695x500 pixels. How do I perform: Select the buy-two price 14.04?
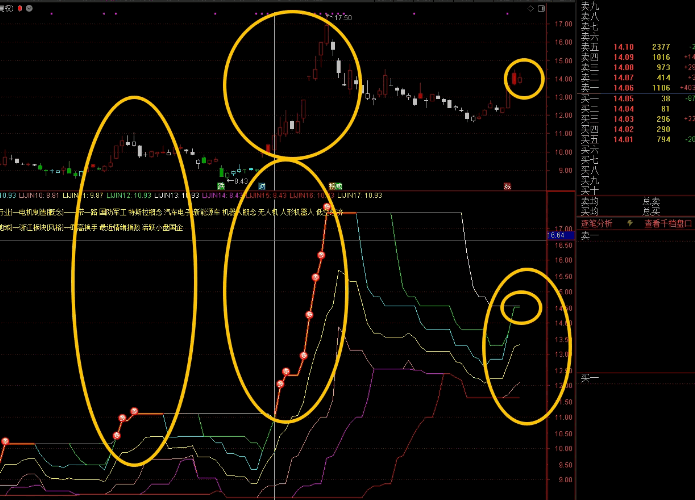624,109
